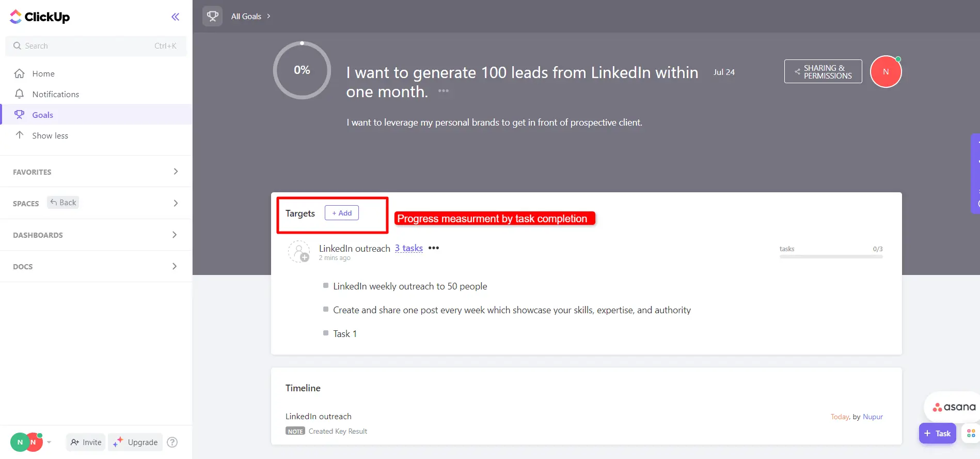Click the Targets heading
Screen dimensions: 980x459
(x=300, y=213)
